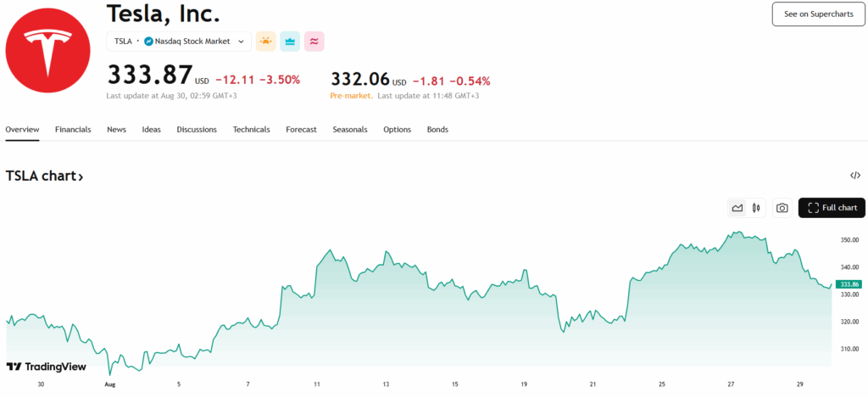The width and height of the screenshot is (868, 398).
Task: Open the Financials tab
Action: pyautogui.click(x=73, y=130)
